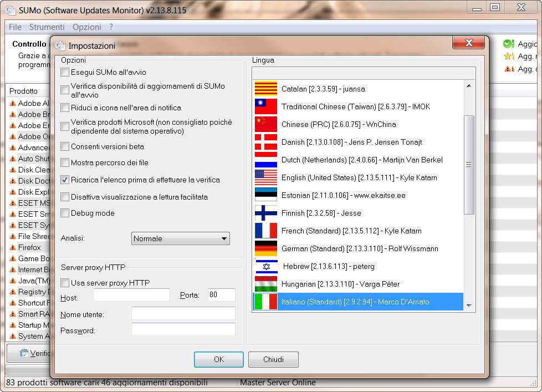
Task: Select the Finnish flag icon
Action: coord(266,213)
